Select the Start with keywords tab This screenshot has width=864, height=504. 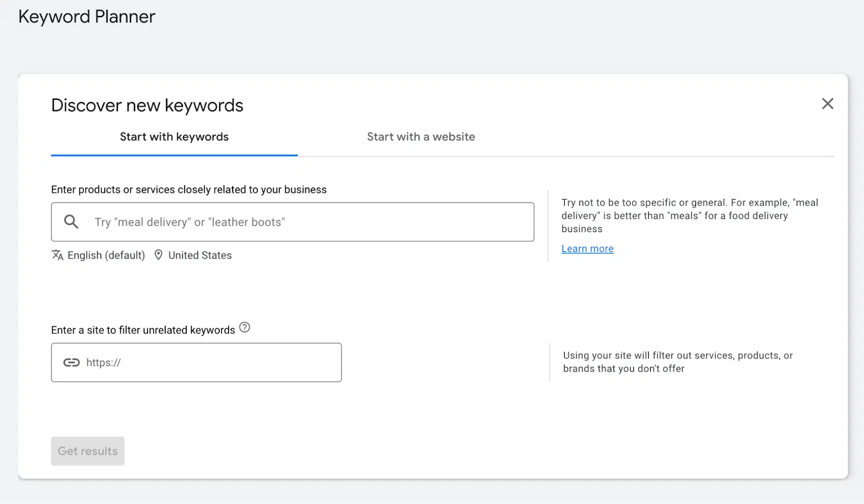pyautogui.click(x=174, y=137)
